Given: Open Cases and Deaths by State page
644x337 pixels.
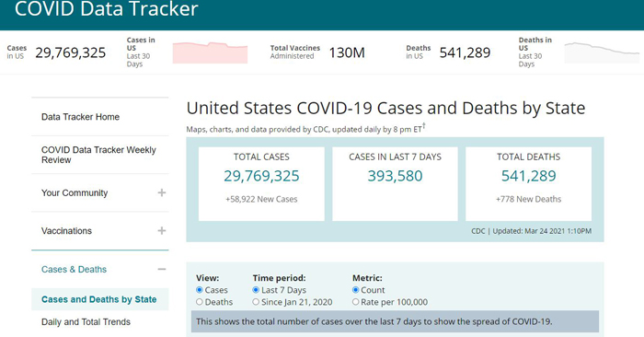Looking at the screenshot, I should (99, 299).
